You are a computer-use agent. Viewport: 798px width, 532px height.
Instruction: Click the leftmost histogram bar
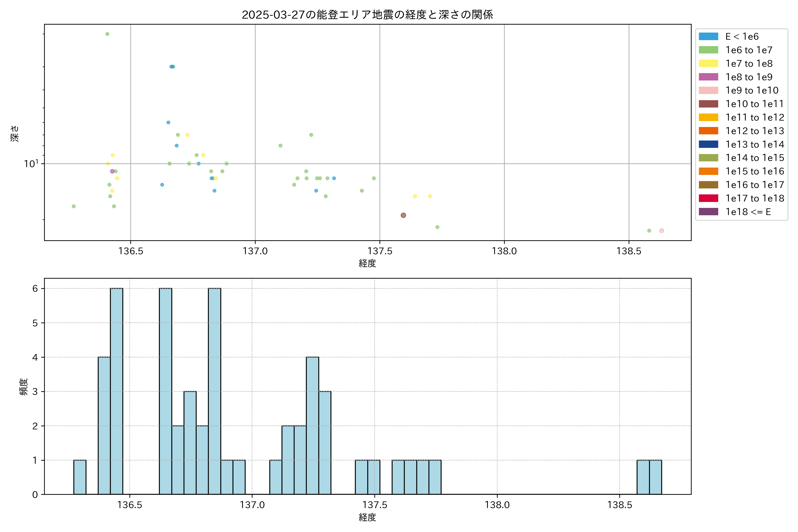[x=80, y=477]
